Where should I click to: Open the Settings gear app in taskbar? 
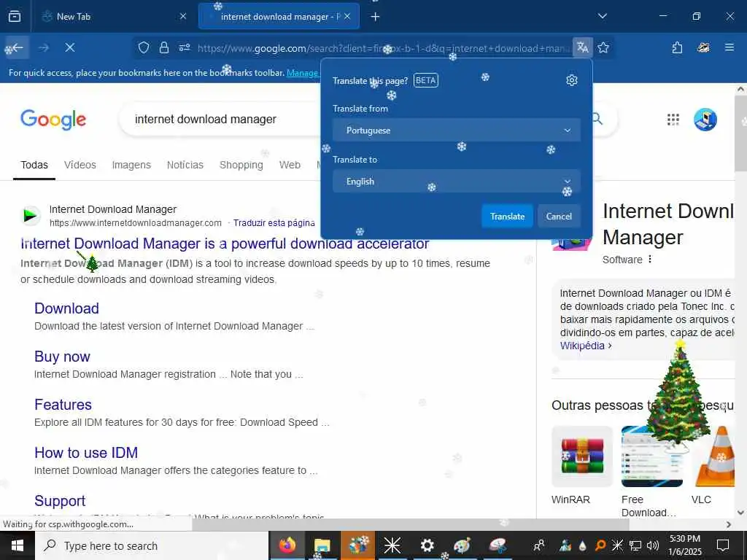[427, 545]
